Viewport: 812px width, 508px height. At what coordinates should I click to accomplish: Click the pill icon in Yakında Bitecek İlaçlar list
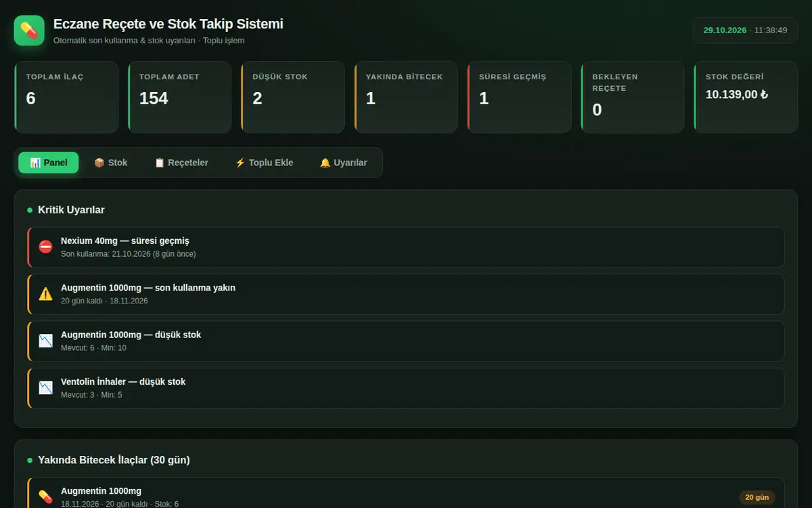coord(45,497)
